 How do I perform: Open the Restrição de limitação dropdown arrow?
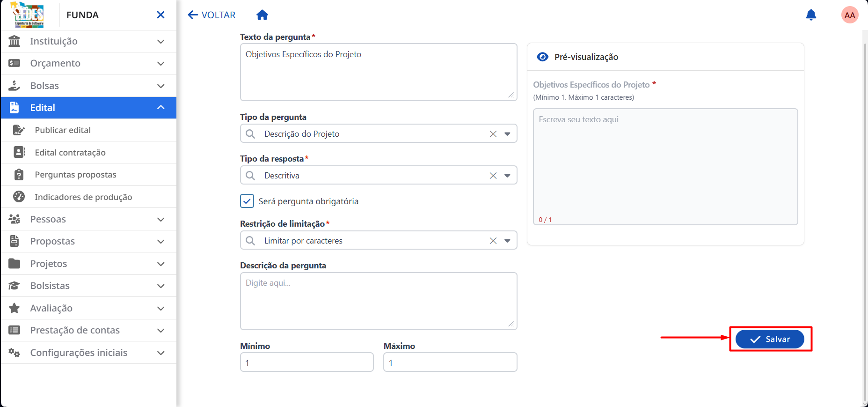tap(507, 241)
